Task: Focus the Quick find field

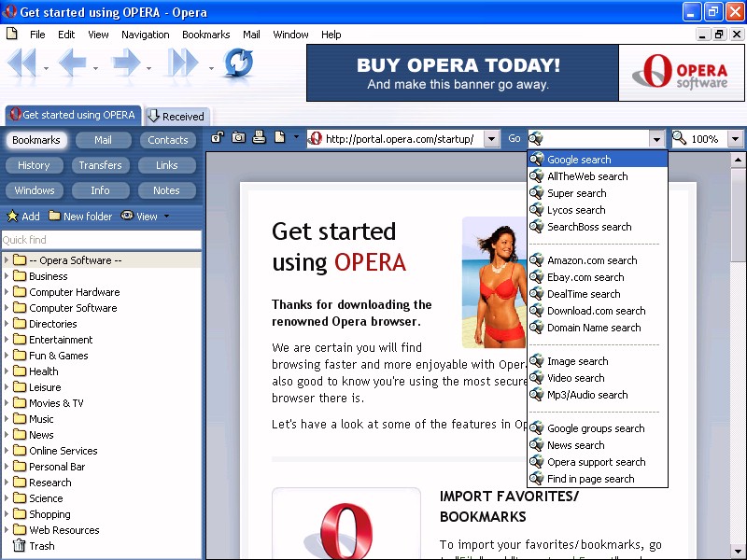Action: click(x=101, y=240)
